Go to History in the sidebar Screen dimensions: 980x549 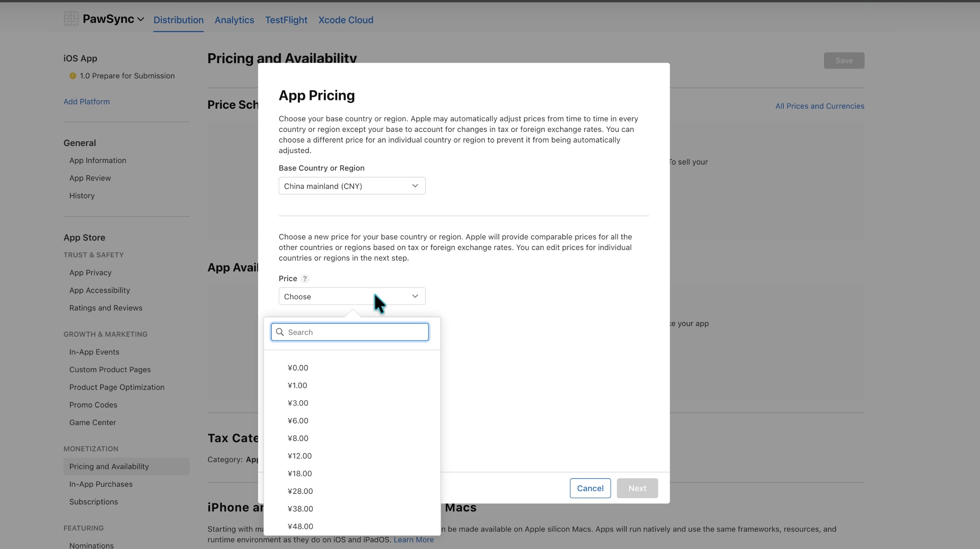coord(82,196)
